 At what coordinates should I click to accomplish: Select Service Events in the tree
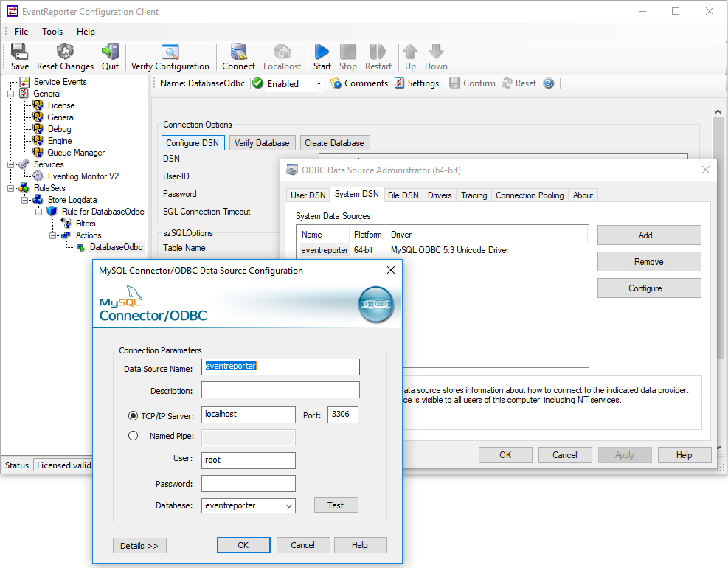coord(60,82)
